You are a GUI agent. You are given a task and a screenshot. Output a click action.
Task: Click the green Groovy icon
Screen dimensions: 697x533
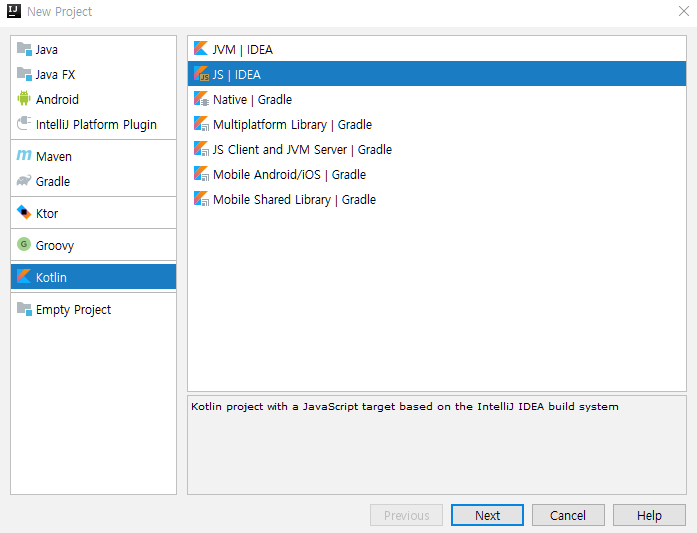[x=24, y=245]
